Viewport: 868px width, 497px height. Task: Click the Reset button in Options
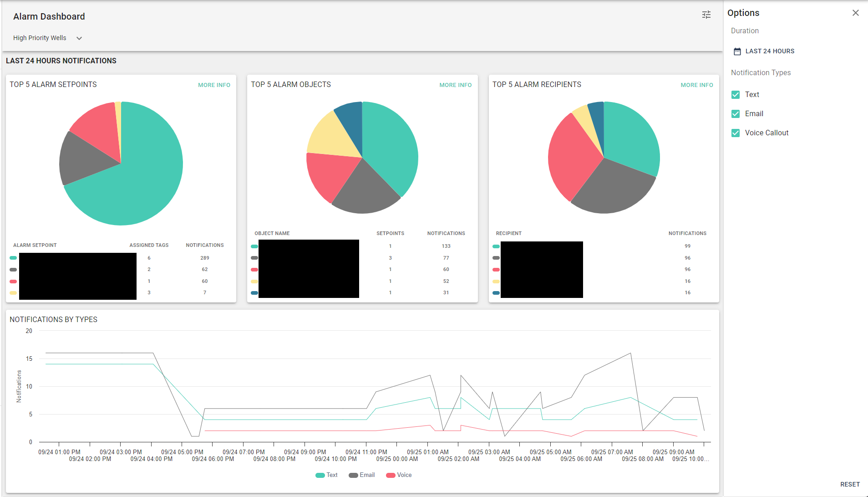850,484
